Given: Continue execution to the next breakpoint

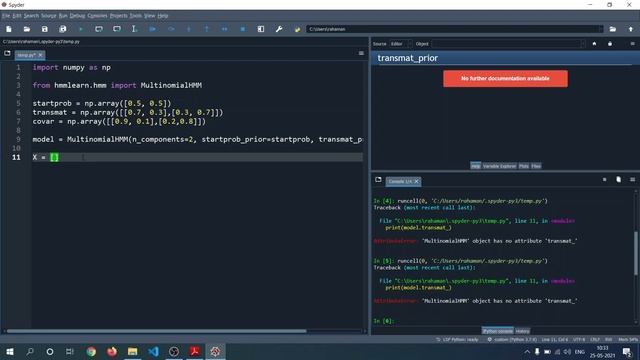Looking at the screenshot, I should (224, 29).
